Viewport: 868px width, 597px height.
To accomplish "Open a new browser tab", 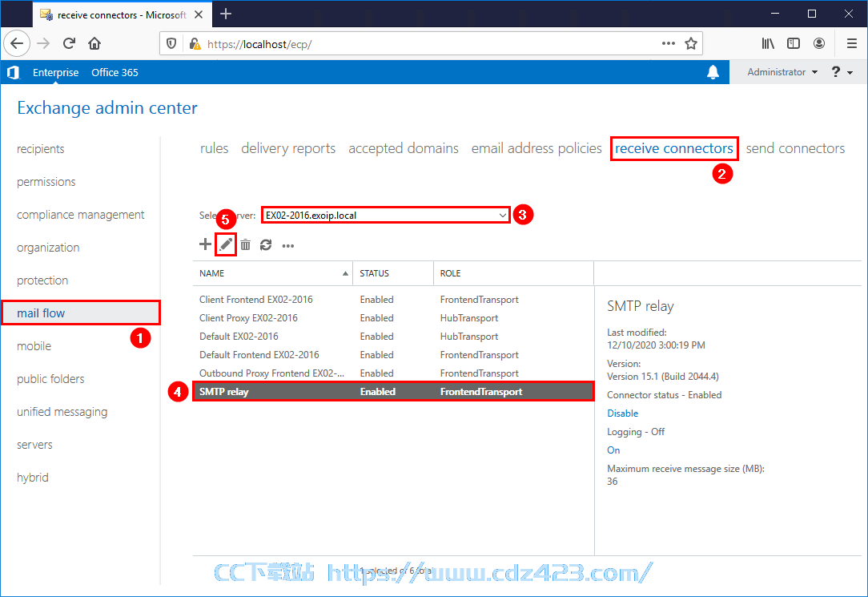I will coord(226,14).
